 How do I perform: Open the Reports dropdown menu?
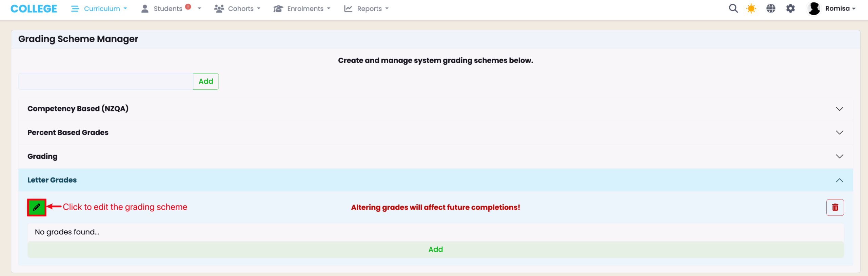coord(366,8)
